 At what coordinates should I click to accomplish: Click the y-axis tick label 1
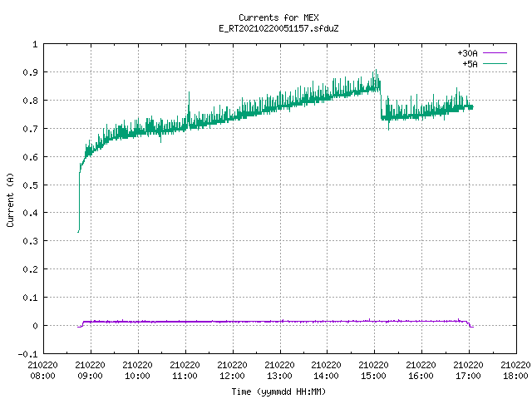[35, 44]
